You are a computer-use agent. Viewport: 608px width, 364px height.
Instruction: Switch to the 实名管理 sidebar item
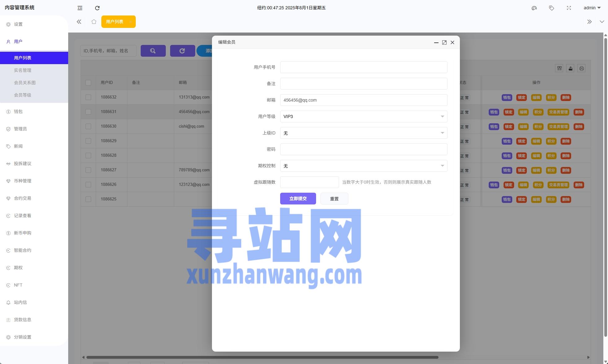click(23, 70)
